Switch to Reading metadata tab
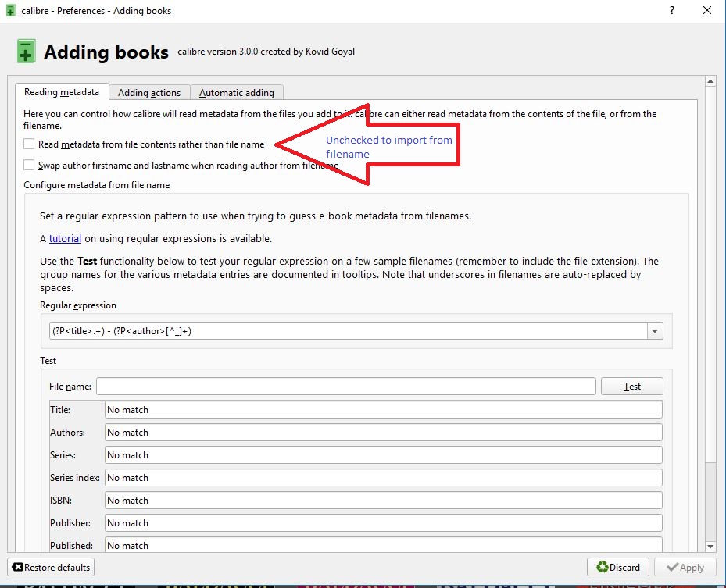Image resolution: width=726 pixels, height=588 pixels. click(62, 92)
